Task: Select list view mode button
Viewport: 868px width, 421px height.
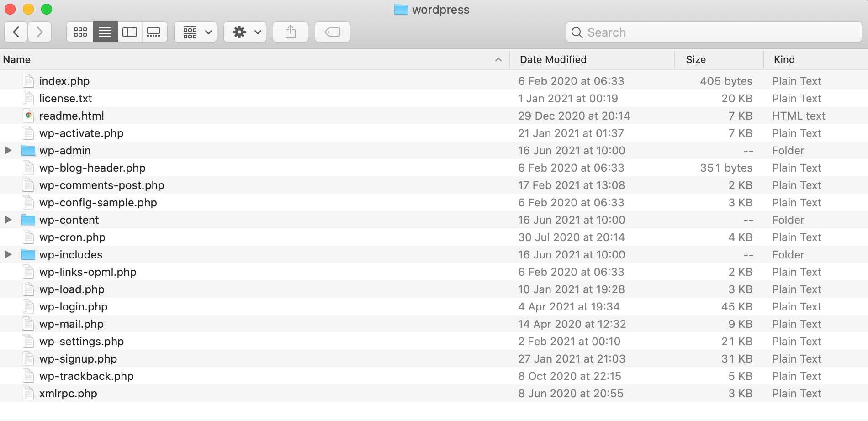Action: point(105,32)
